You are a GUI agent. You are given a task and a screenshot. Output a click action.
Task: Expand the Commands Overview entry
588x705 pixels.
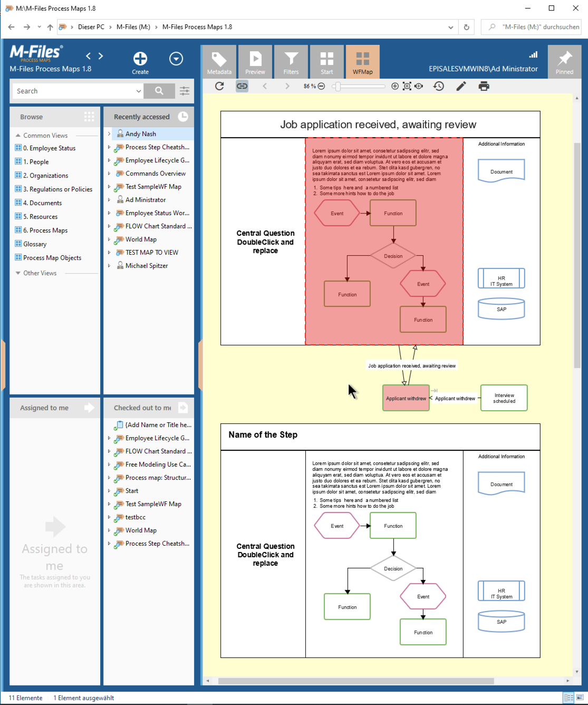[x=109, y=173]
